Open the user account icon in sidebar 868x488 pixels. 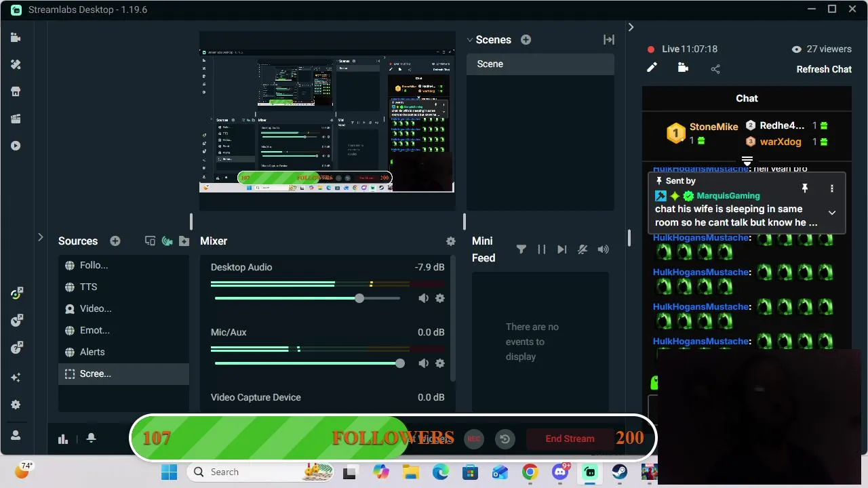click(x=16, y=434)
